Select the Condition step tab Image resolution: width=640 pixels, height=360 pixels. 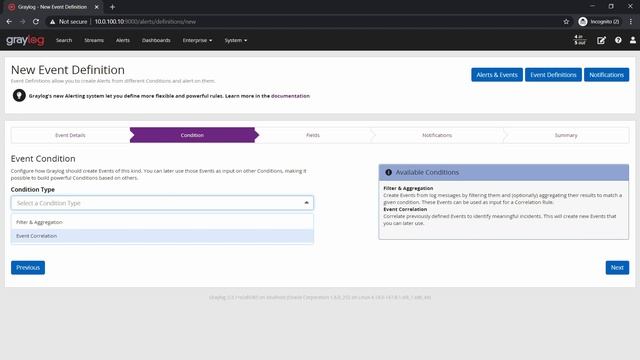coord(192,135)
